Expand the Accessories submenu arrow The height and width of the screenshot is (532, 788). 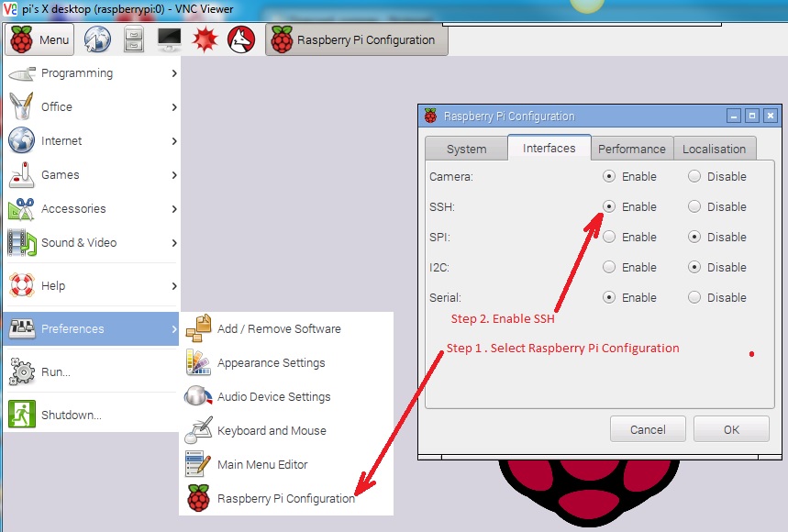[x=174, y=209]
